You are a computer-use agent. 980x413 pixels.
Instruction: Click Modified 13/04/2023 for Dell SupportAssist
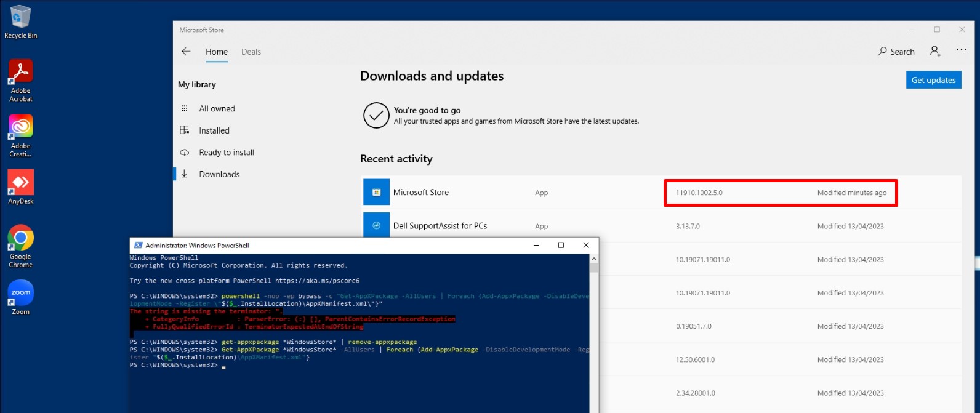pyautogui.click(x=850, y=226)
